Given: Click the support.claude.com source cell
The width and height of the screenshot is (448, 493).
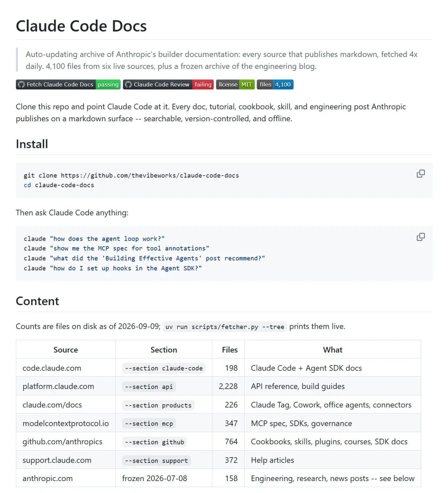Looking at the screenshot, I should [x=65, y=460].
